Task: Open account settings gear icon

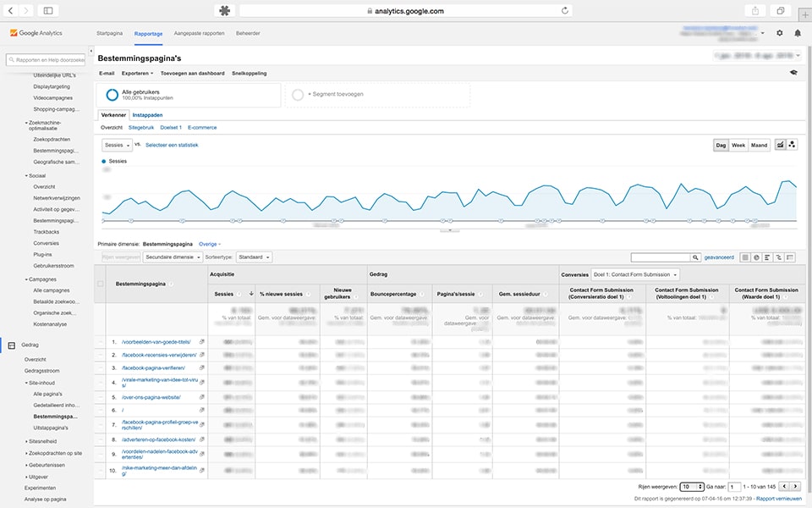Action: tap(779, 33)
